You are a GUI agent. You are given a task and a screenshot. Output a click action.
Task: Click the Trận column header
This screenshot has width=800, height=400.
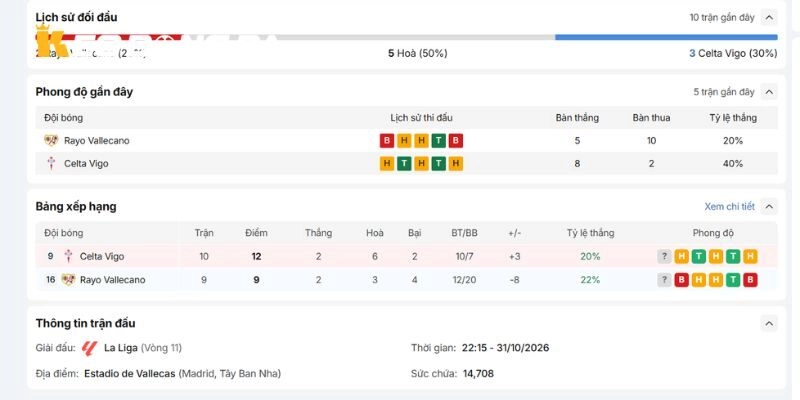point(204,233)
